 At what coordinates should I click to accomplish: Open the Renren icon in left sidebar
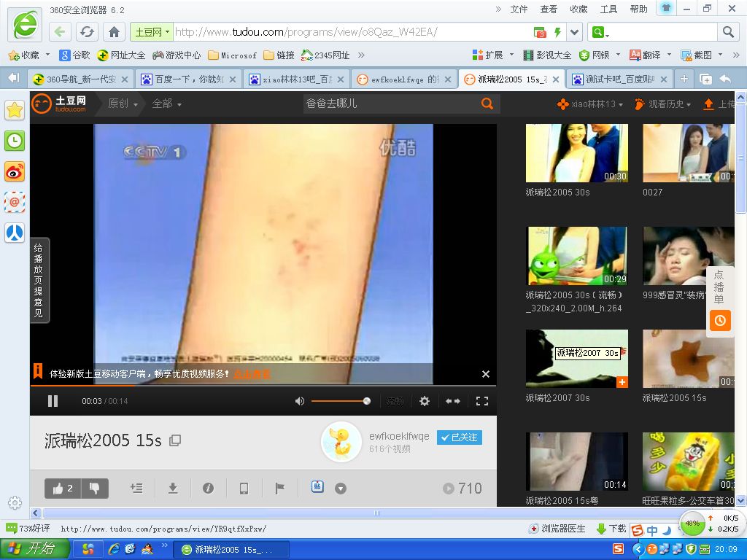click(15, 233)
